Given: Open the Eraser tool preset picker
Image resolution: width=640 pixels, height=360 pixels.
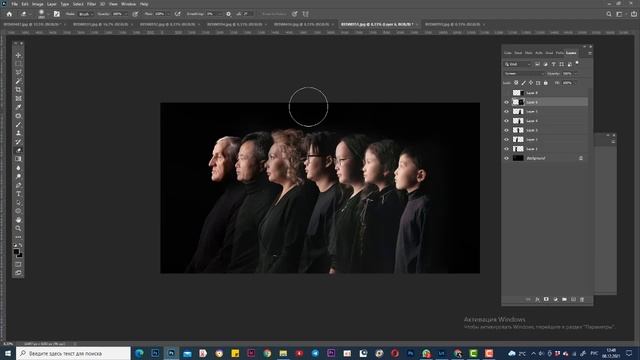Looking at the screenshot, I should click(x=25, y=14).
